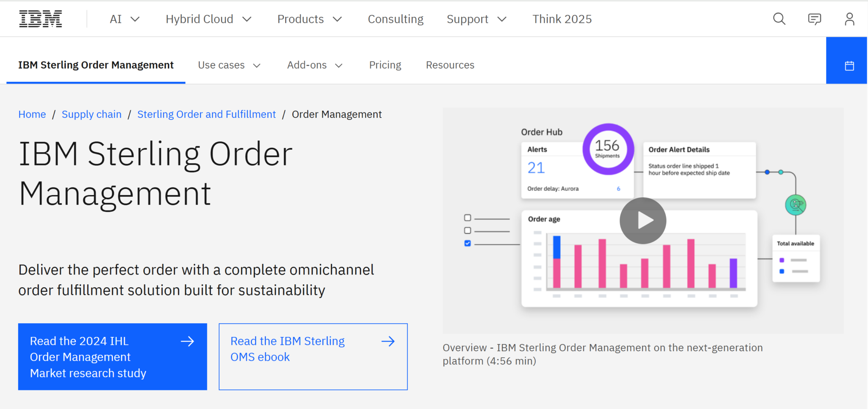Click the arrow beside Read the IBM Sterling ebook
Image resolution: width=868 pixels, height=409 pixels.
click(x=388, y=341)
